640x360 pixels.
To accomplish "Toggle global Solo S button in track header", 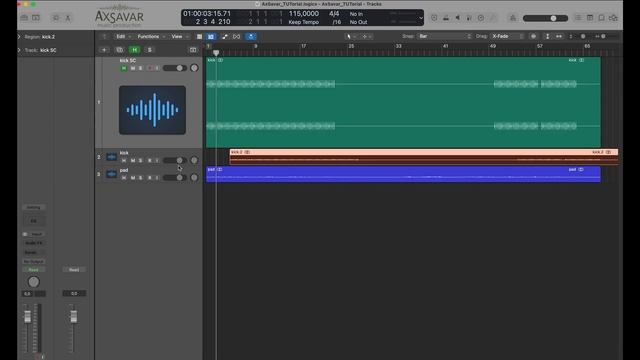I will (x=149, y=50).
